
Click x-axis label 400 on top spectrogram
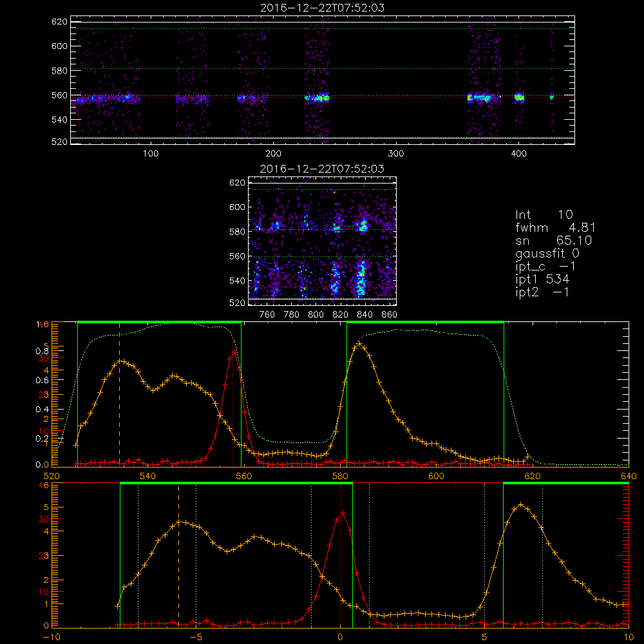[x=518, y=154]
